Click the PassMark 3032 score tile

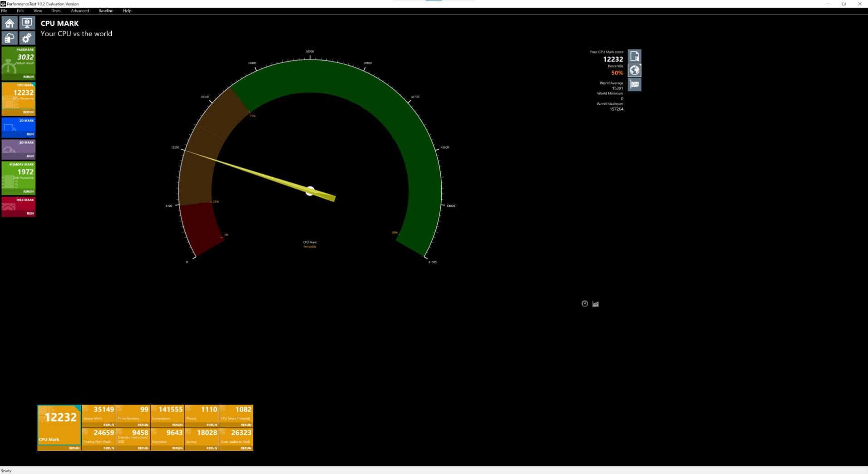coord(19,60)
